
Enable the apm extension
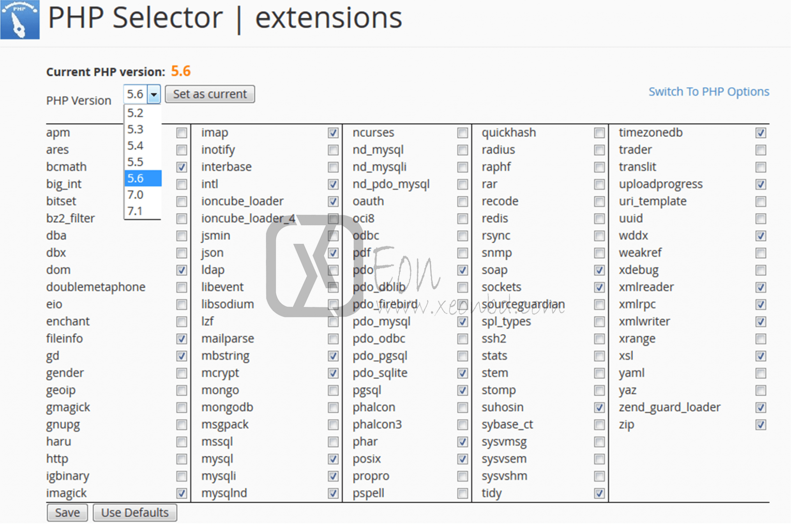coord(181,133)
